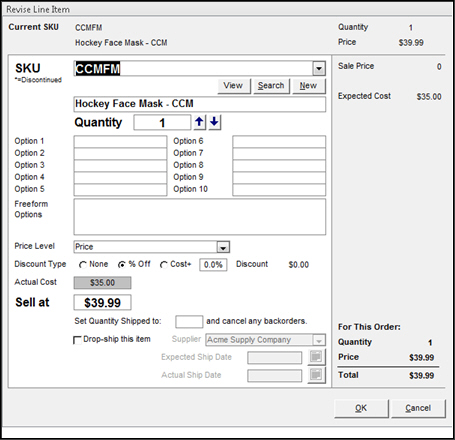Image resolution: width=455 pixels, height=440 pixels.
Task: Click the View button
Action: (233, 86)
